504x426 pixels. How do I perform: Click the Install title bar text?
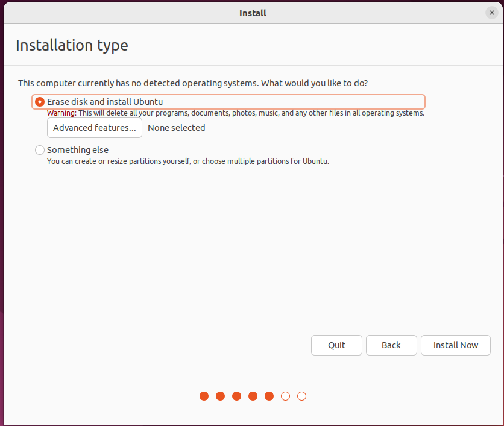(253, 13)
